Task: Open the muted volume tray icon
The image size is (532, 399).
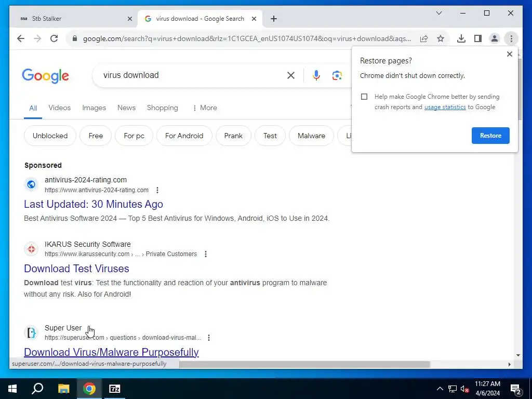Action: [464, 389]
